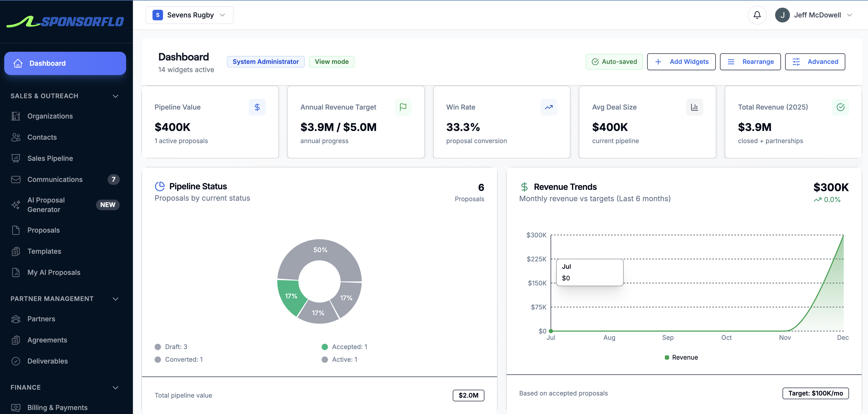The width and height of the screenshot is (868, 414).
Task: Click the Add Widgets button
Action: (681, 62)
